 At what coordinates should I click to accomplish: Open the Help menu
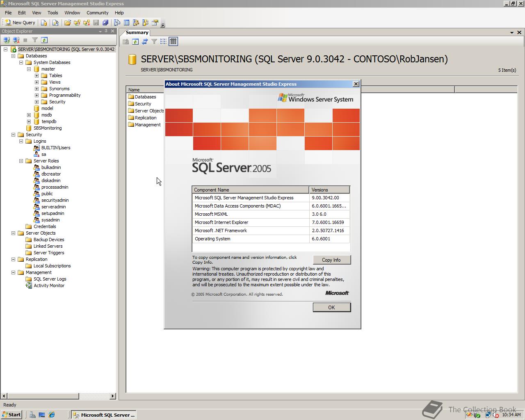coord(119,13)
